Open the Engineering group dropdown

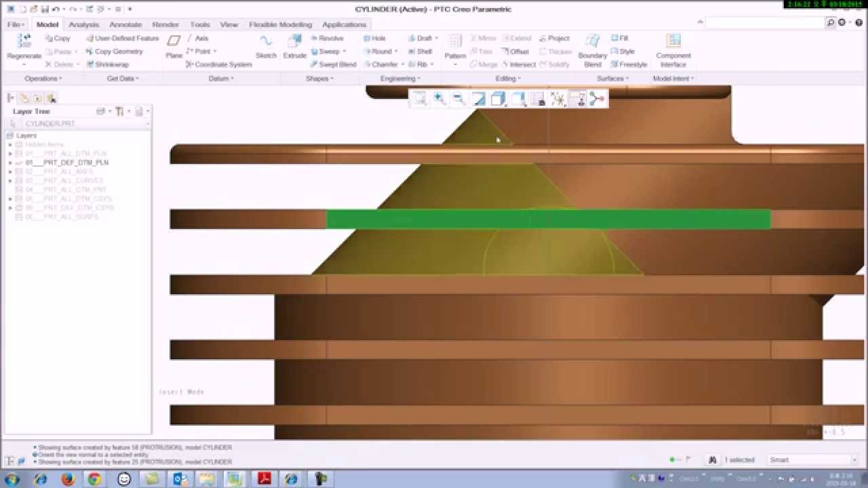click(400, 79)
